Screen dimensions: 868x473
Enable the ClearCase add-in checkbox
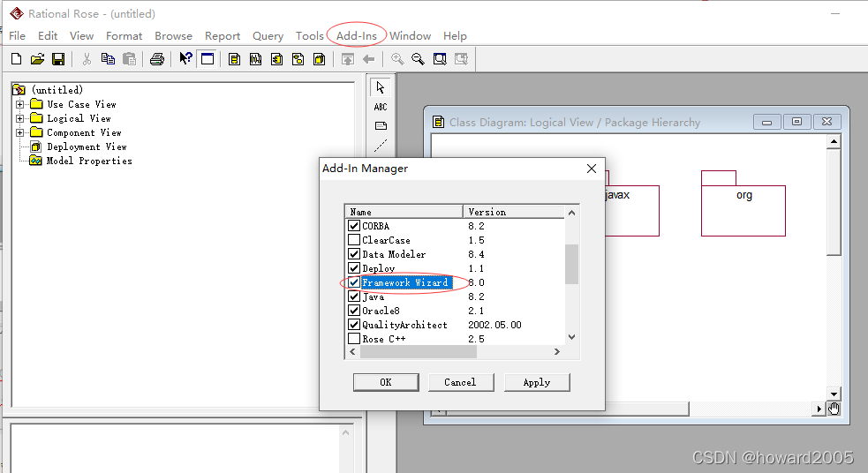354,240
